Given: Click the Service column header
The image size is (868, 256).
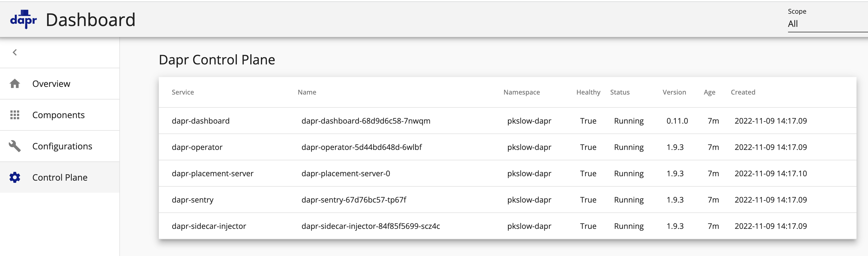Looking at the screenshot, I should pos(183,92).
